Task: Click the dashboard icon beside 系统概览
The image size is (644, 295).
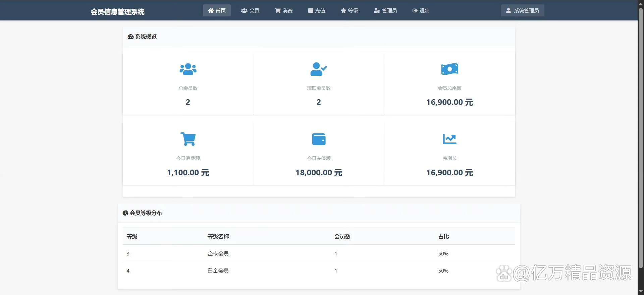Action: point(130,37)
